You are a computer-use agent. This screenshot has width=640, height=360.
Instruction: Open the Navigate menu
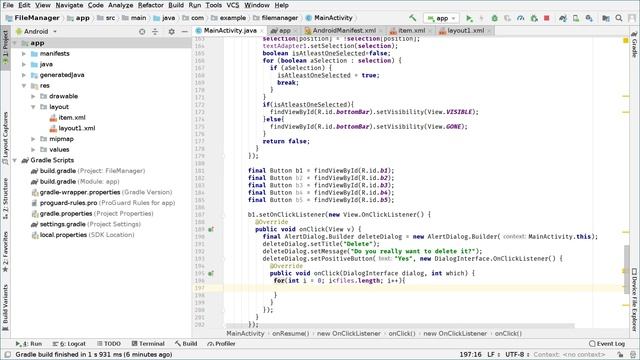(69, 5)
